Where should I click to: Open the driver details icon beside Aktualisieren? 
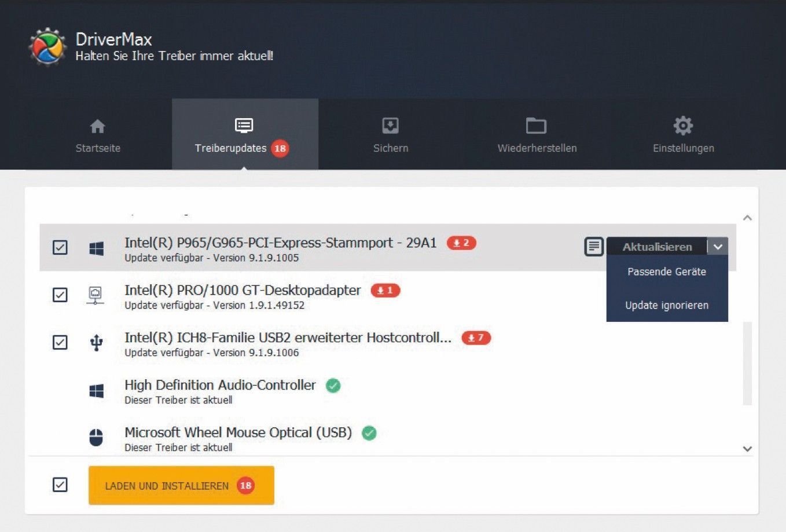click(x=593, y=247)
